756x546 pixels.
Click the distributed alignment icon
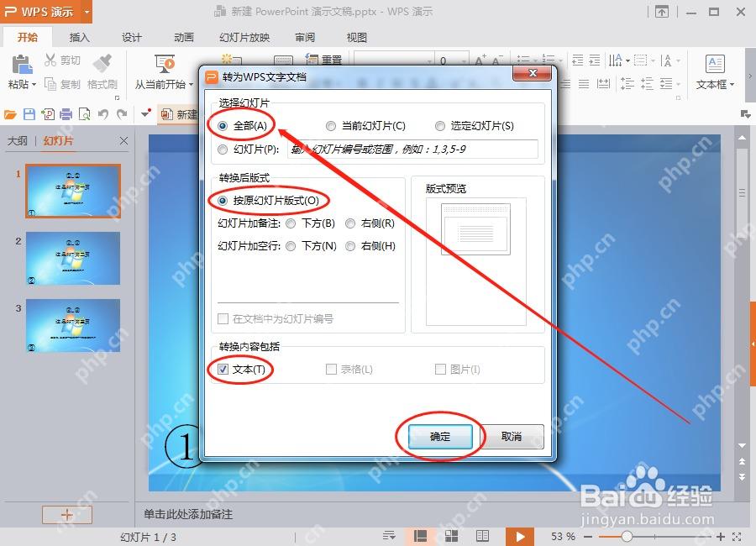pyautogui.click(x=603, y=84)
